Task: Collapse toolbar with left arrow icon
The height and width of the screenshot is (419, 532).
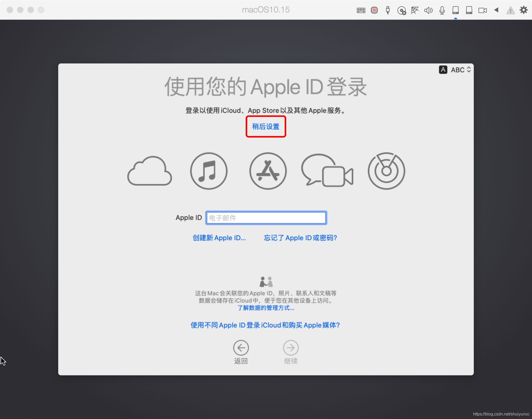Action: click(496, 10)
